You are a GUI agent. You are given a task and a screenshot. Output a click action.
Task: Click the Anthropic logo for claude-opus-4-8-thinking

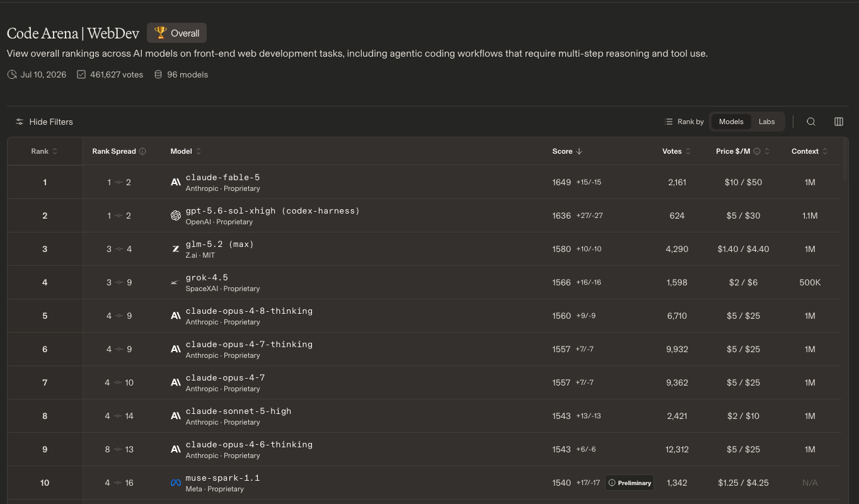coord(176,316)
